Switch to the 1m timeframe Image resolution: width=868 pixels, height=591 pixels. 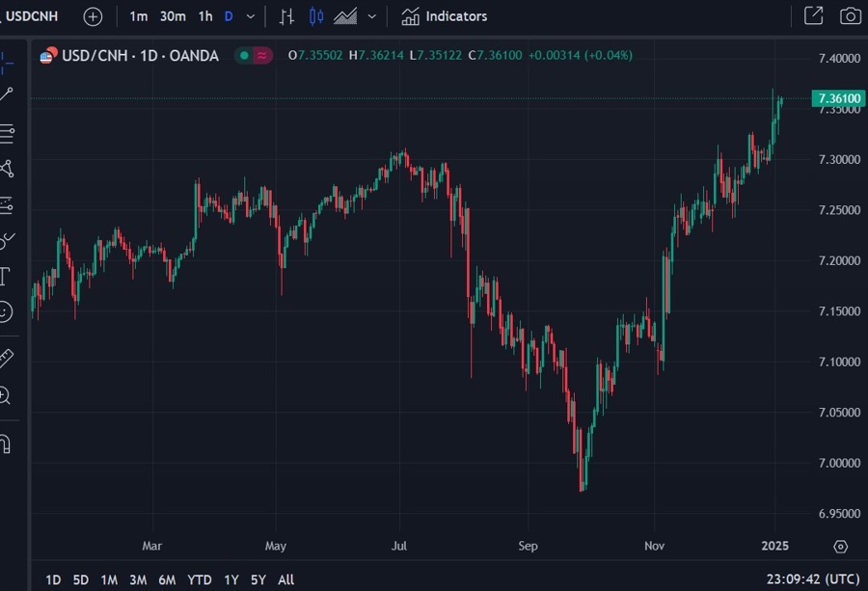click(138, 16)
